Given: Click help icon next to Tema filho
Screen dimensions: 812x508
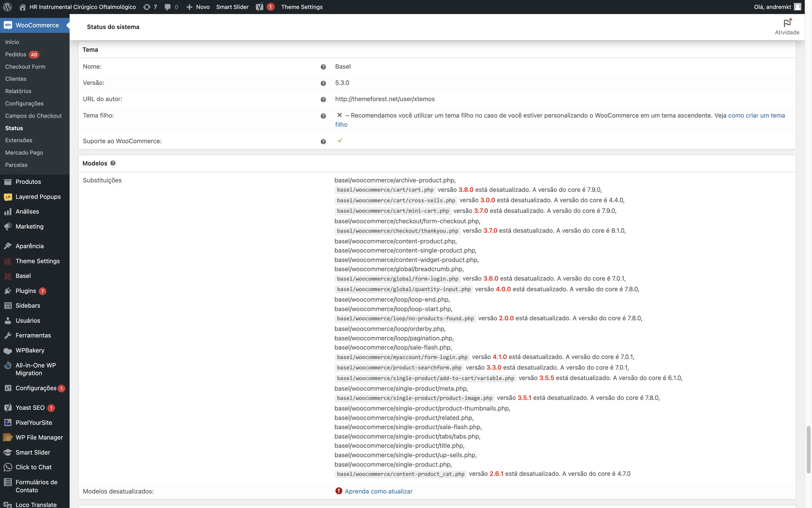Looking at the screenshot, I should tap(323, 116).
